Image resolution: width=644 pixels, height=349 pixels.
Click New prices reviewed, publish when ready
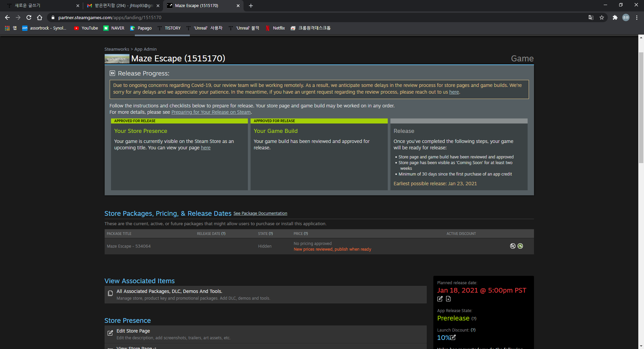point(332,249)
